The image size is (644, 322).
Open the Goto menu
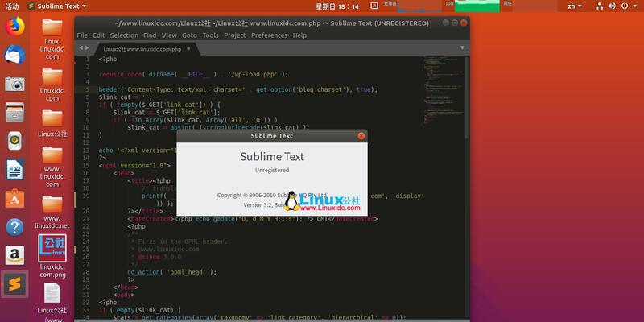click(x=189, y=35)
